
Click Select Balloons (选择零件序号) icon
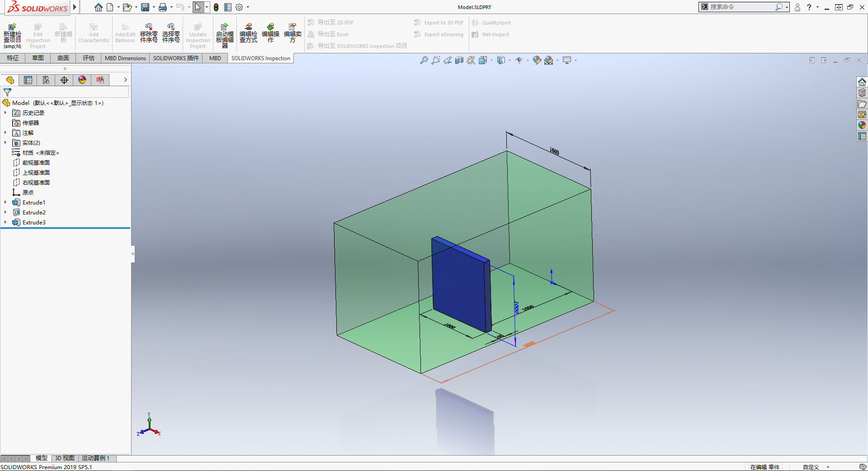171,33
